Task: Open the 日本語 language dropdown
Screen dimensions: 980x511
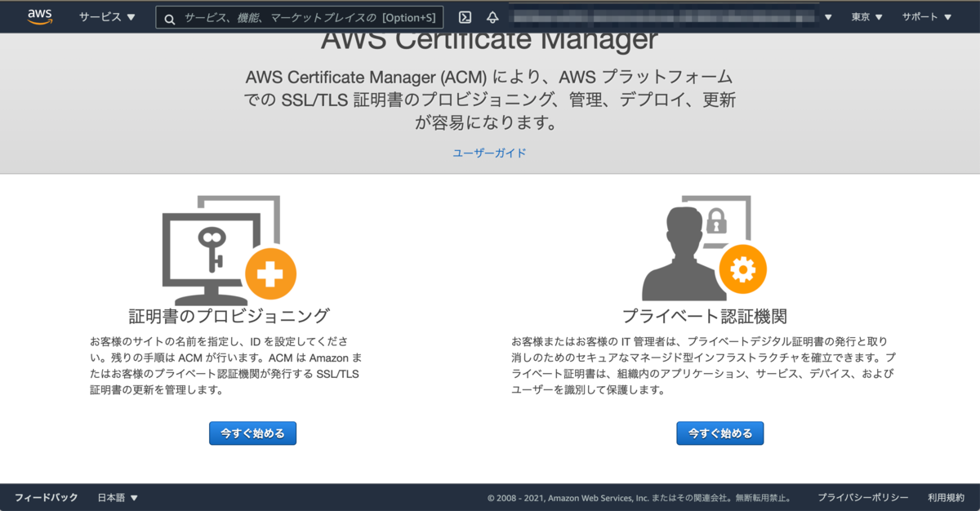Action: tap(118, 497)
